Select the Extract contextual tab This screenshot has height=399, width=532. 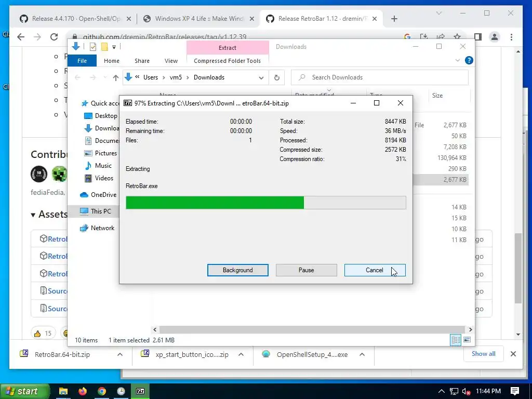click(228, 48)
